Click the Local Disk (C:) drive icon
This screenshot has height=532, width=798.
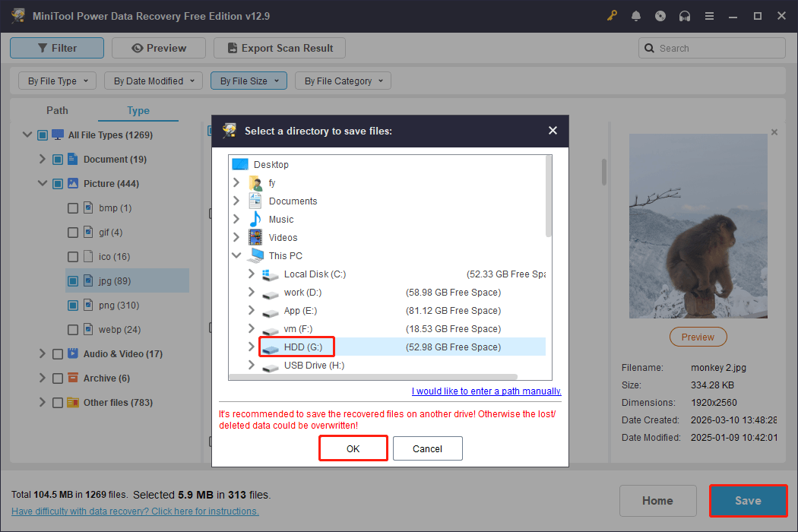[x=271, y=275]
